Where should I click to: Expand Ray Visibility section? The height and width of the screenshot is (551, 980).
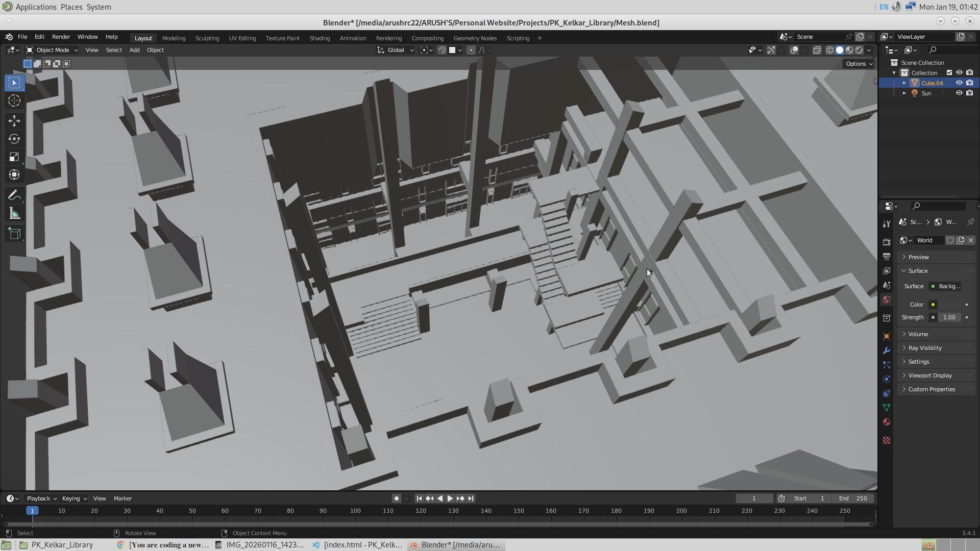click(925, 348)
